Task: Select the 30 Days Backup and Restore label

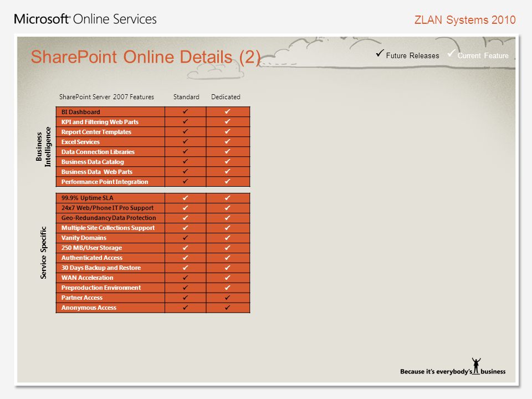Action: (101, 268)
